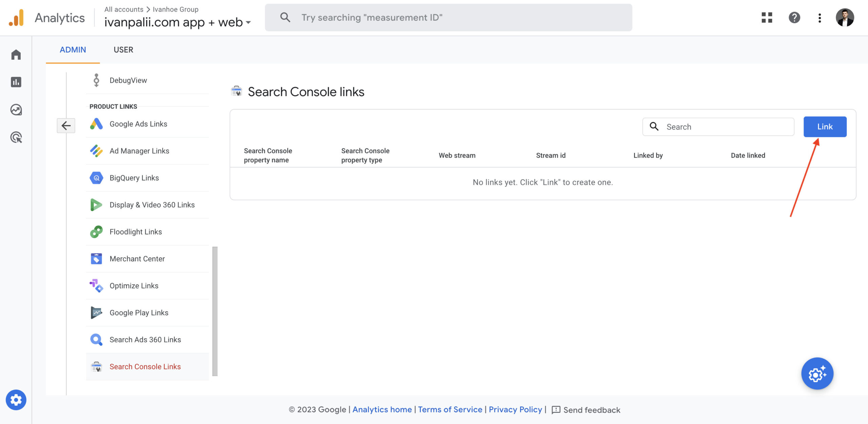Click the back arrow to collapse property column
The image size is (868, 424).
(66, 126)
